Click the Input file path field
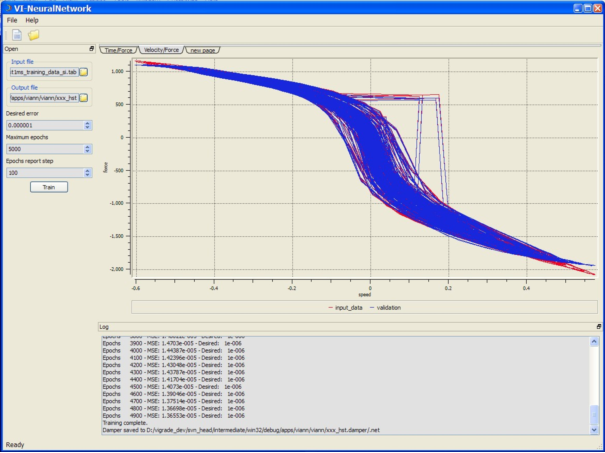This screenshot has height=453, width=605. (44, 72)
